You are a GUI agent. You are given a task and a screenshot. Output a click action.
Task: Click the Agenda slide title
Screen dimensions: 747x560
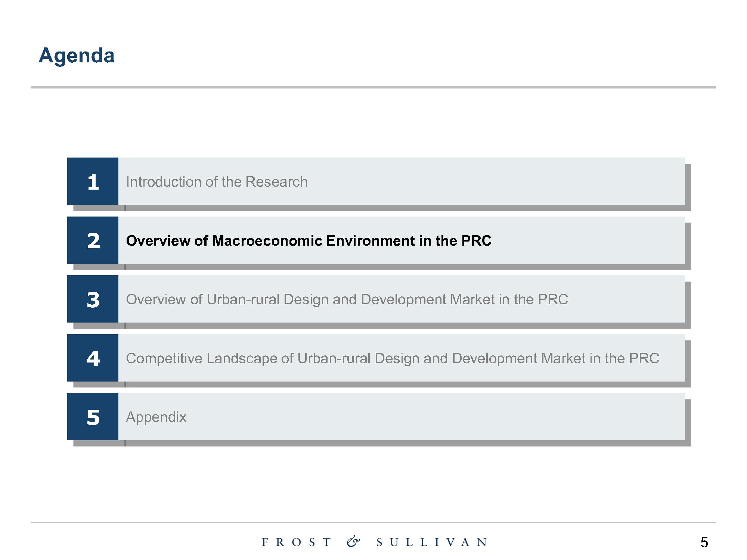[x=77, y=56]
